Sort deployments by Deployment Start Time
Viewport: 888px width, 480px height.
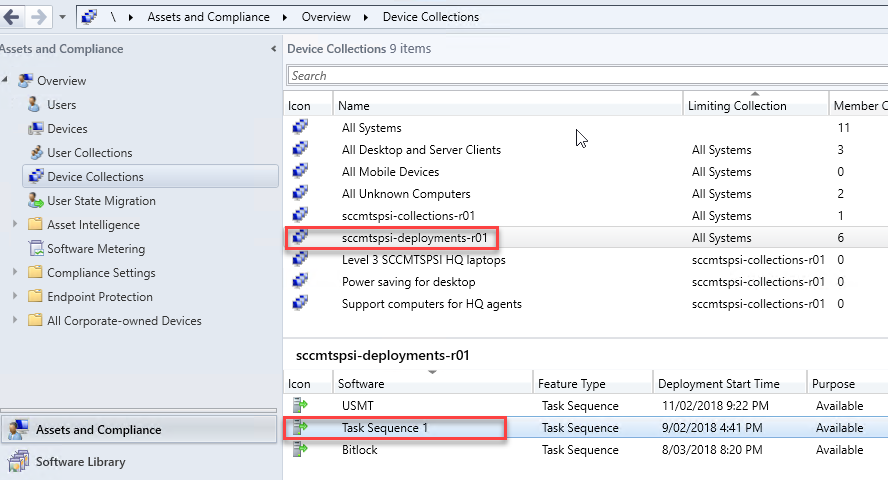pos(718,384)
